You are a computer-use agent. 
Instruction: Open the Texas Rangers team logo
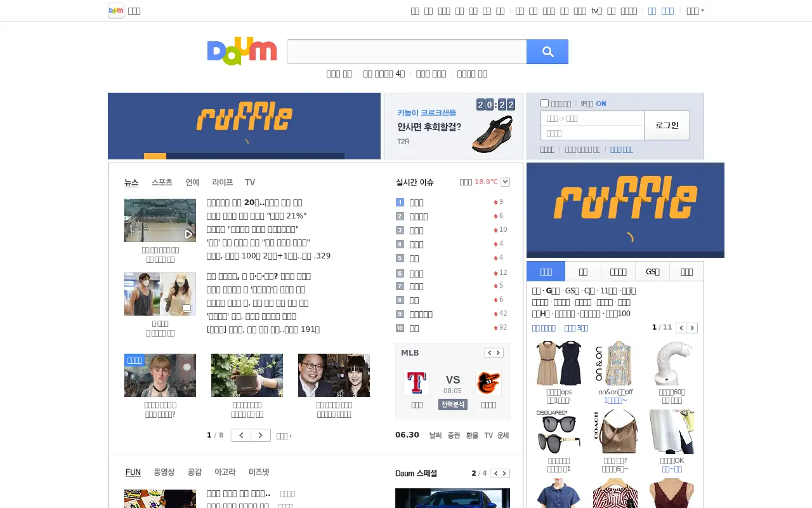tap(417, 383)
